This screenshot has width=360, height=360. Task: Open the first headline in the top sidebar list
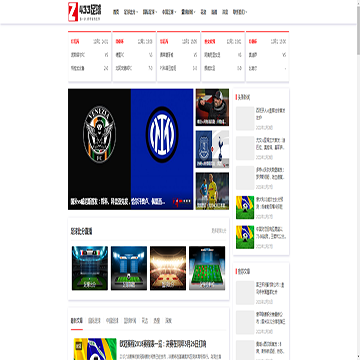[270, 114]
